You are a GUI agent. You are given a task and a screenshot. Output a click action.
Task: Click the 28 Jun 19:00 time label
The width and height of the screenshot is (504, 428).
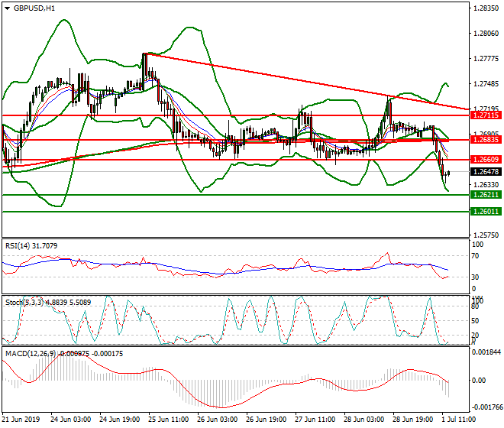tap(412, 420)
